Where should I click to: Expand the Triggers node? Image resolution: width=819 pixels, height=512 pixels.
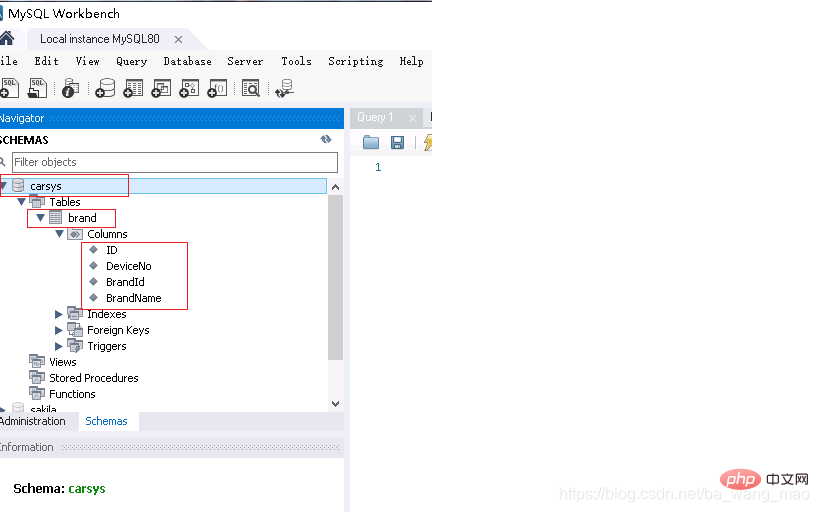(58, 346)
